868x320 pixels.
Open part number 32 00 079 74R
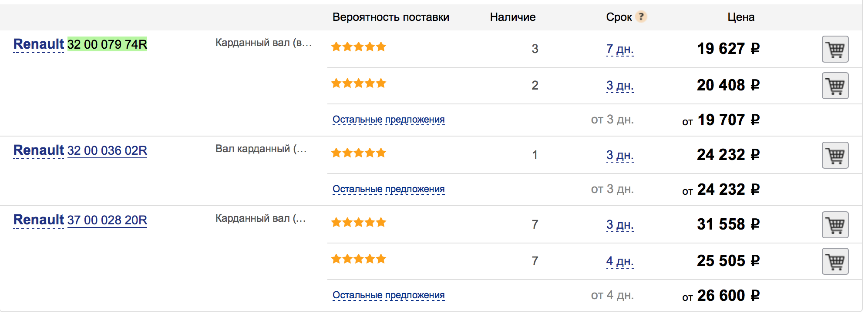(107, 44)
